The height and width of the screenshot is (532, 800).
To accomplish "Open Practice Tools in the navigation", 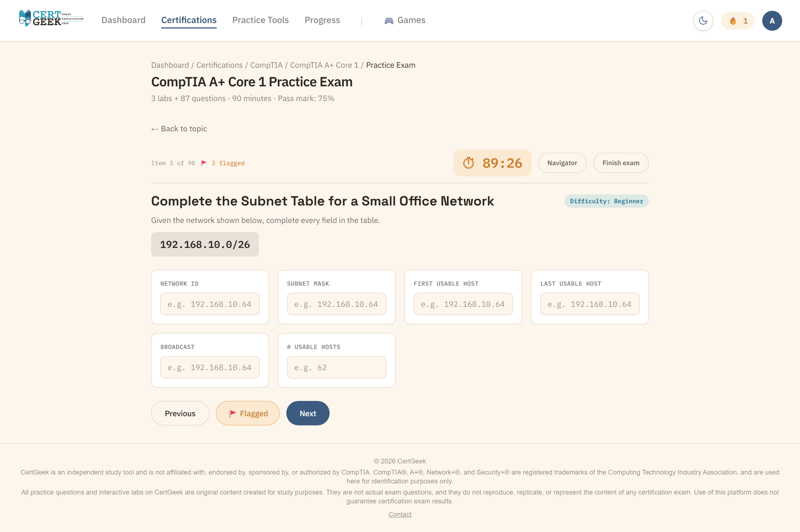I will pyautogui.click(x=260, y=20).
